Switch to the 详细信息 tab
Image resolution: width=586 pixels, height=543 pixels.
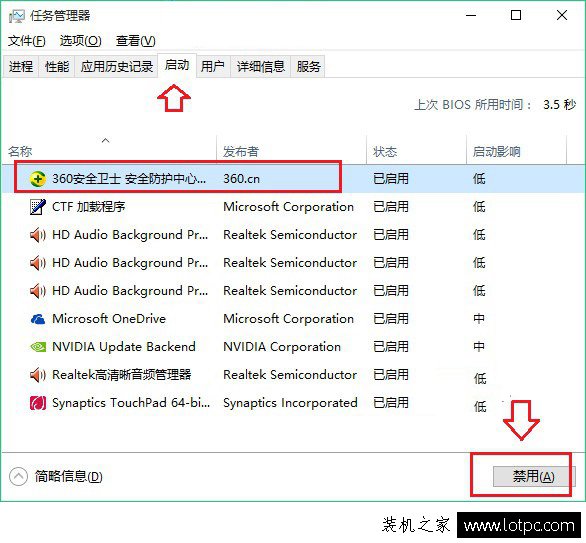coord(260,67)
